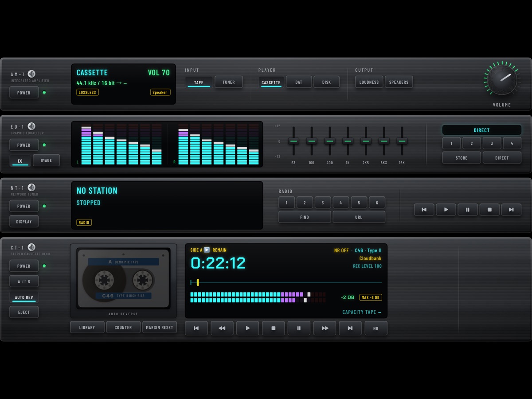Click the CT-1 cassette deck logo icon

click(x=31, y=247)
